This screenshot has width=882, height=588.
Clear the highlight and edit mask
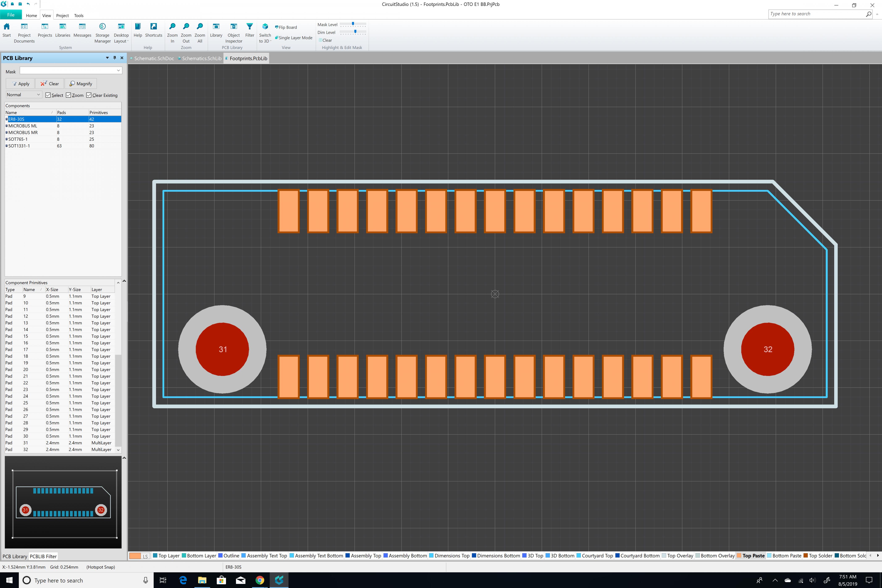click(x=325, y=40)
